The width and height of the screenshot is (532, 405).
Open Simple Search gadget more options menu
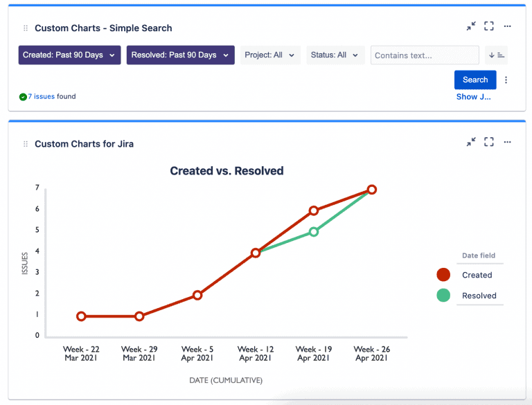(507, 26)
